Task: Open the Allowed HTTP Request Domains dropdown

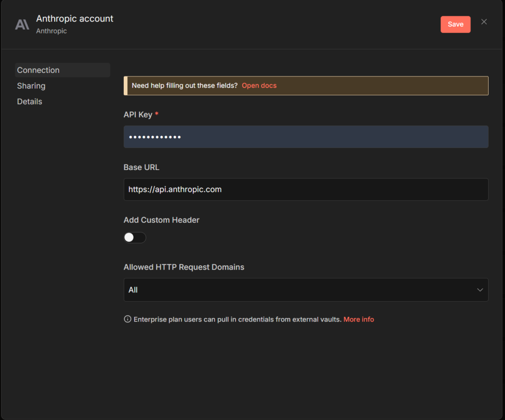Action: pyautogui.click(x=301, y=290)
